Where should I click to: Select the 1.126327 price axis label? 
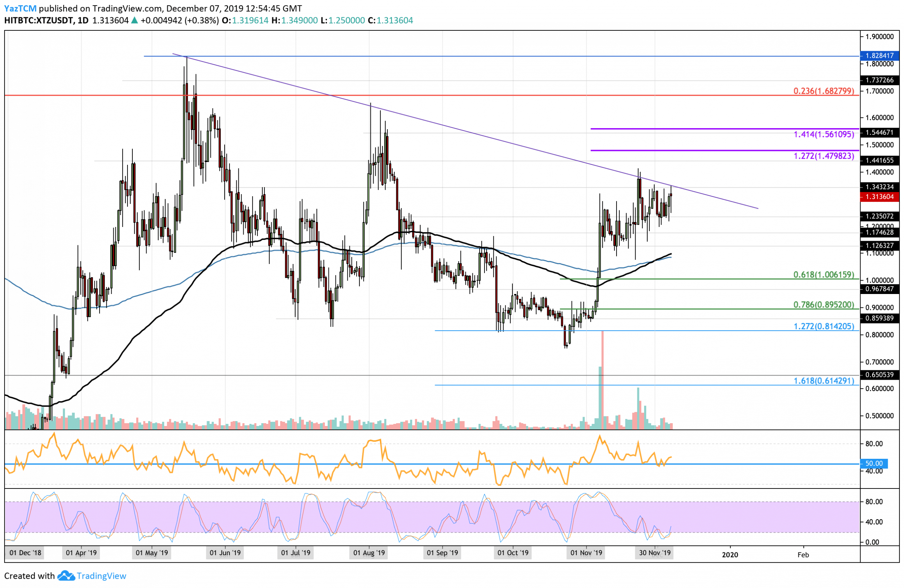tap(880, 246)
